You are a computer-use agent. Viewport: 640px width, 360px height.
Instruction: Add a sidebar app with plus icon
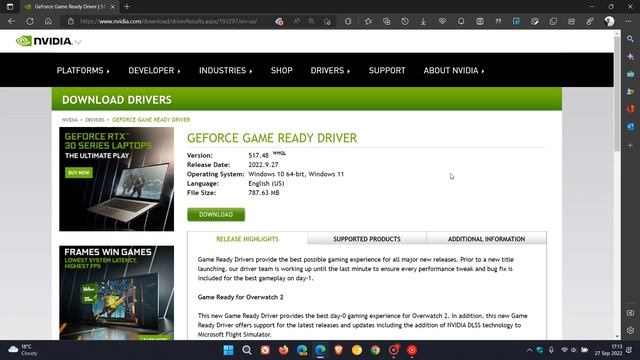[x=631, y=145]
